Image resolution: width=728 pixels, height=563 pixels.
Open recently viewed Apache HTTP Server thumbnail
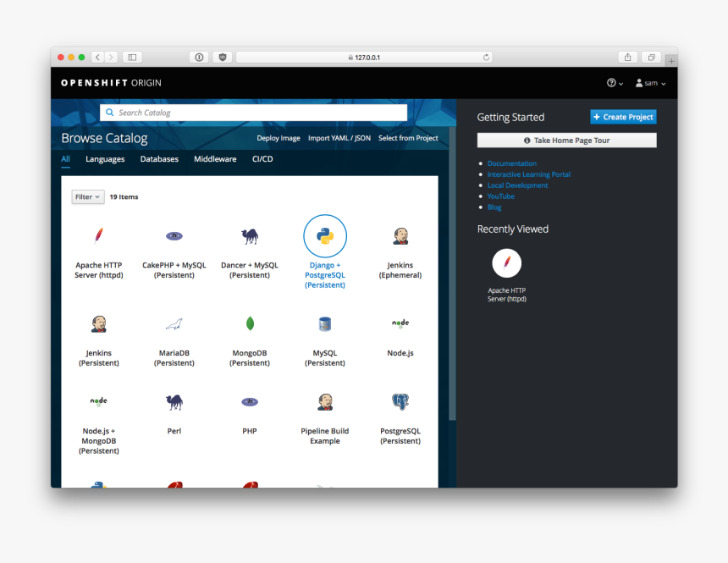pyautogui.click(x=507, y=263)
